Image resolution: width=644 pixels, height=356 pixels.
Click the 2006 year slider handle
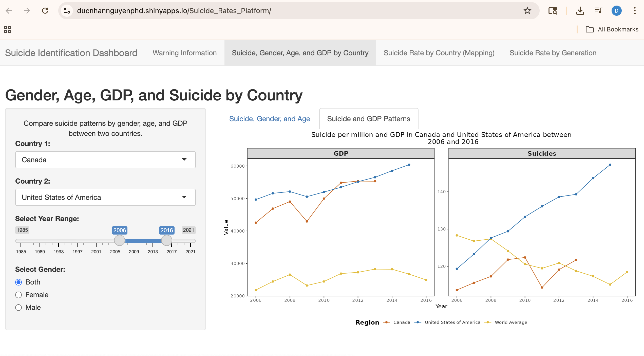120,240
